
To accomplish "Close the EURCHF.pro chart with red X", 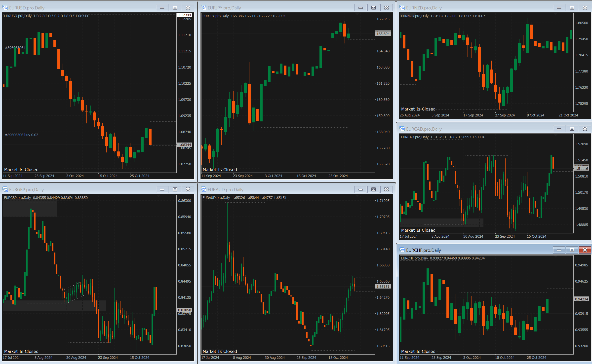I will tap(585, 250).
